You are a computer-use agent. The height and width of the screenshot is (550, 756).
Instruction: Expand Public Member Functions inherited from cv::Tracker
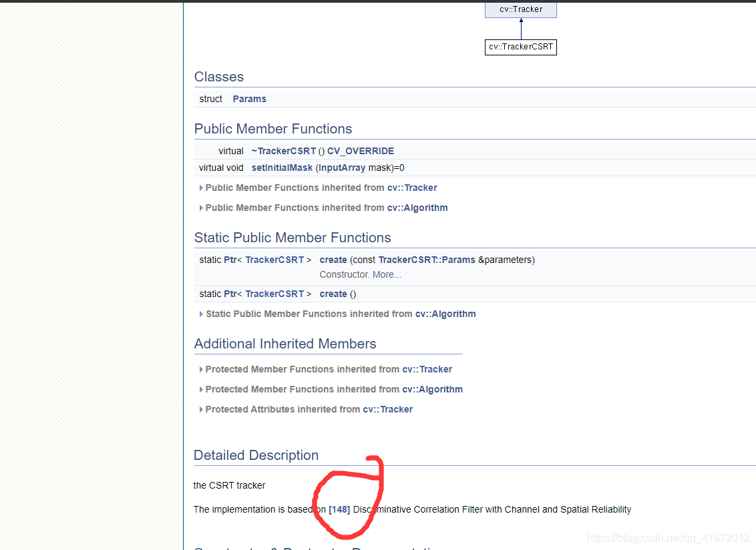click(201, 188)
